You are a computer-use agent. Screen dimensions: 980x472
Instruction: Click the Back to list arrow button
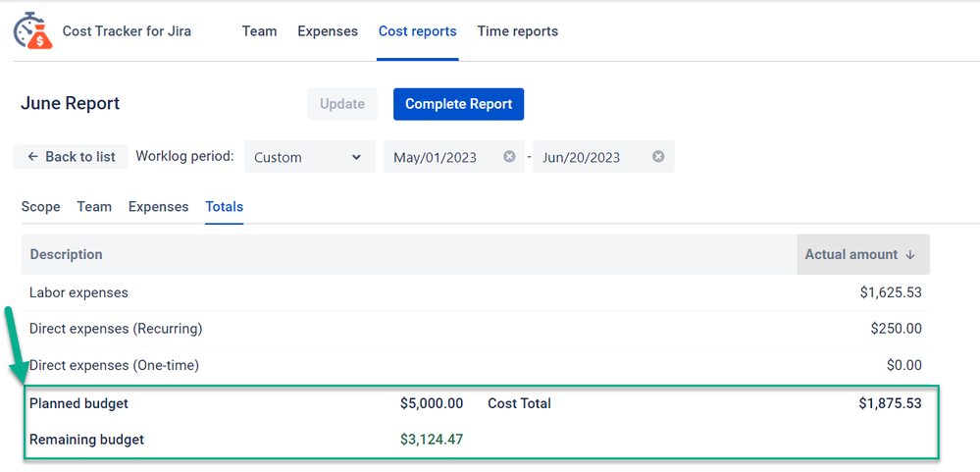point(71,157)
